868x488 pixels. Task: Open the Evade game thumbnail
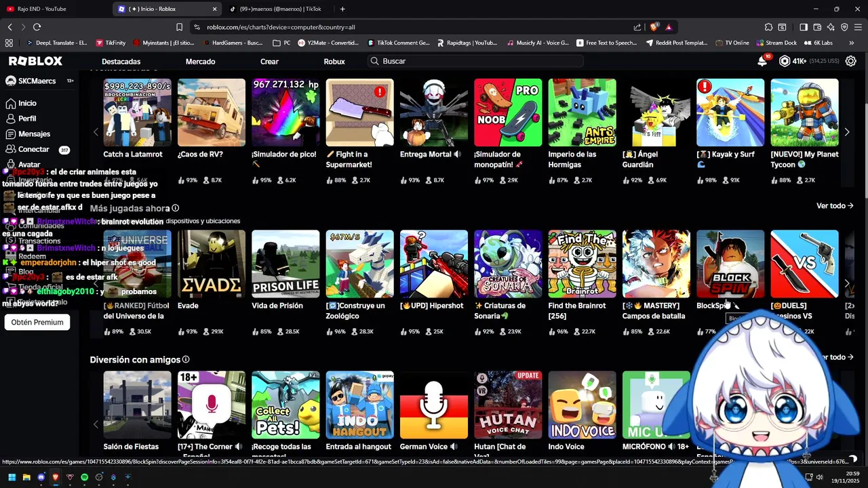[212, 264]
